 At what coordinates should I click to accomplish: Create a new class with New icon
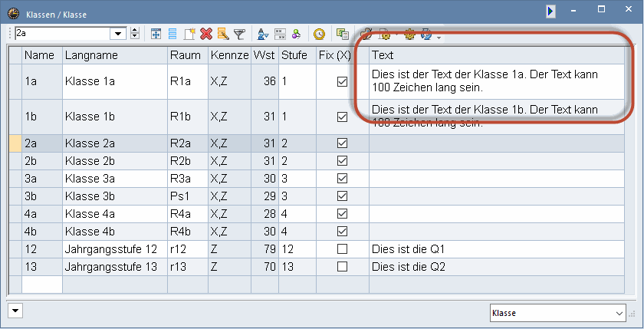189,34
